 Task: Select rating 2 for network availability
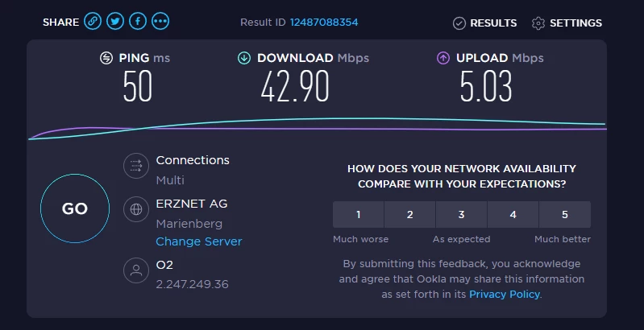(x=409, y=215)
